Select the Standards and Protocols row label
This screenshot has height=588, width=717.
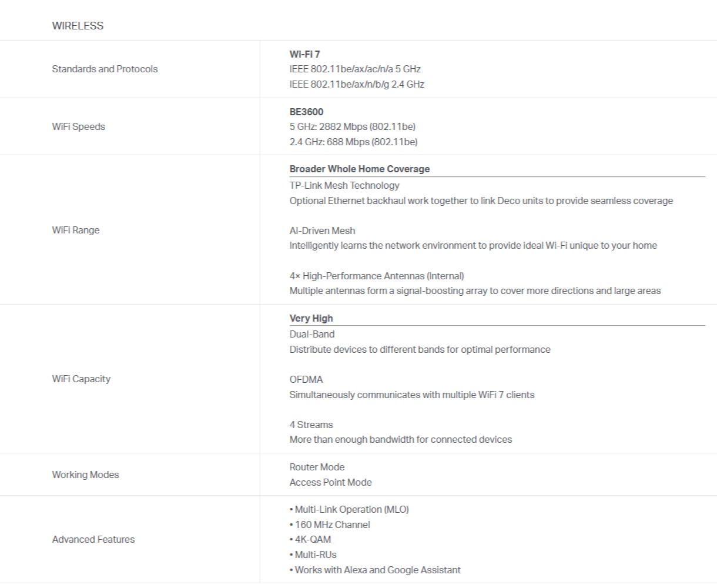(105, 69)
